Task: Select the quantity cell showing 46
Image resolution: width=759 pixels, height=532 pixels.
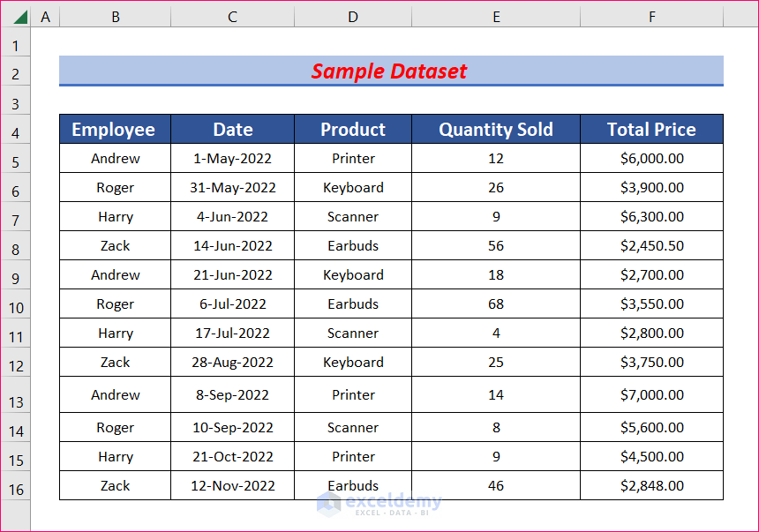Action: coord(496,485)
